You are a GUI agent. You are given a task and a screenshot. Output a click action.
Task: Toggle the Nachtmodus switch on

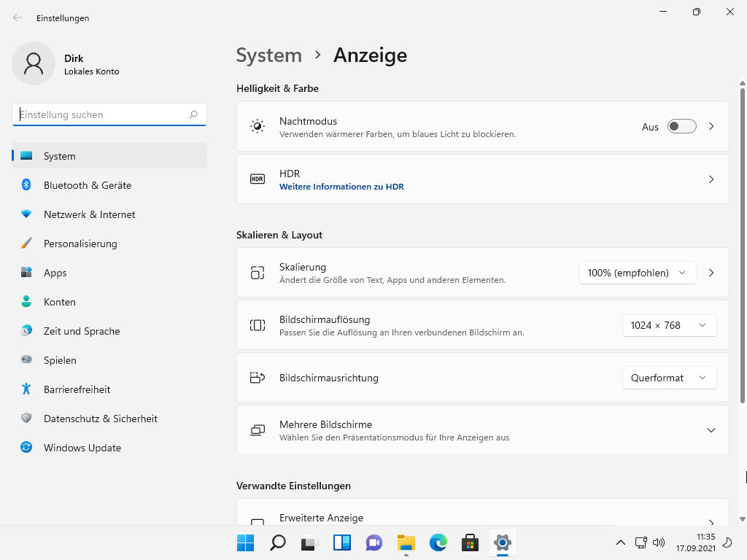coord(681,127)
